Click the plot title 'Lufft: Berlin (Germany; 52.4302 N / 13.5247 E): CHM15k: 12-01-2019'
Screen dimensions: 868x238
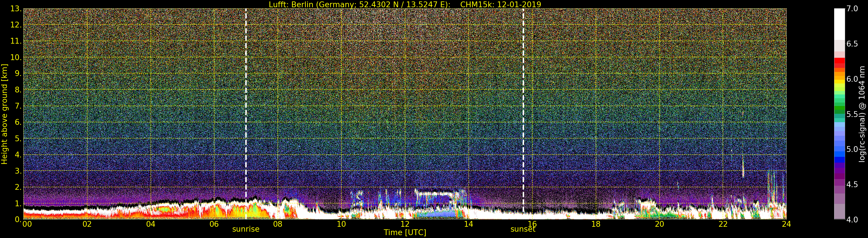click(x=405, y=4)
